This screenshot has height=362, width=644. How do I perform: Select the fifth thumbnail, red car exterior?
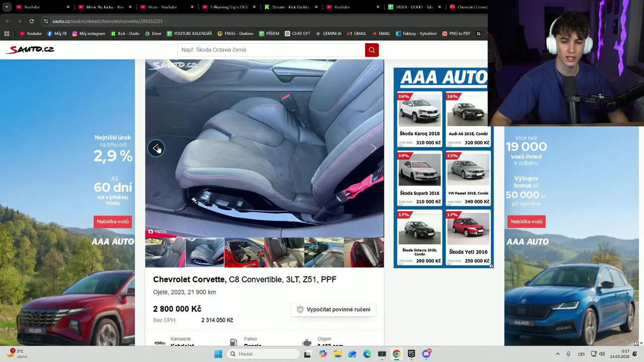[x=324, y=252]
